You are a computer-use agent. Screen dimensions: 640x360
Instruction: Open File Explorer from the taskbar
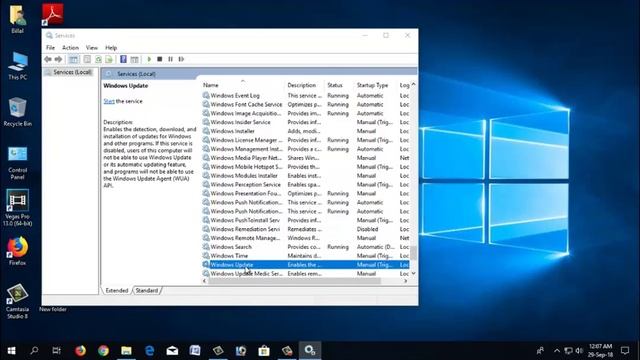point(127,351)
